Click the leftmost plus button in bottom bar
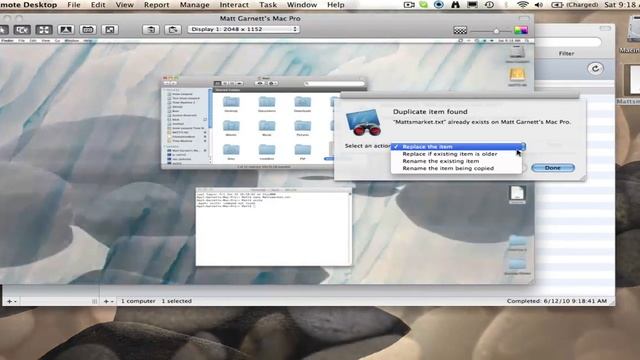640x360 pixels. coord(11,301)
